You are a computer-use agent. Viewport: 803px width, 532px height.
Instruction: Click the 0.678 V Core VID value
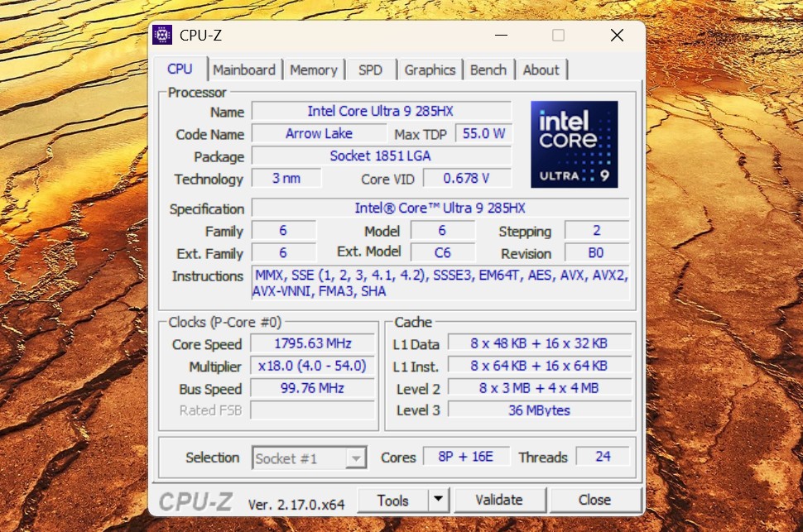[467, 178]
